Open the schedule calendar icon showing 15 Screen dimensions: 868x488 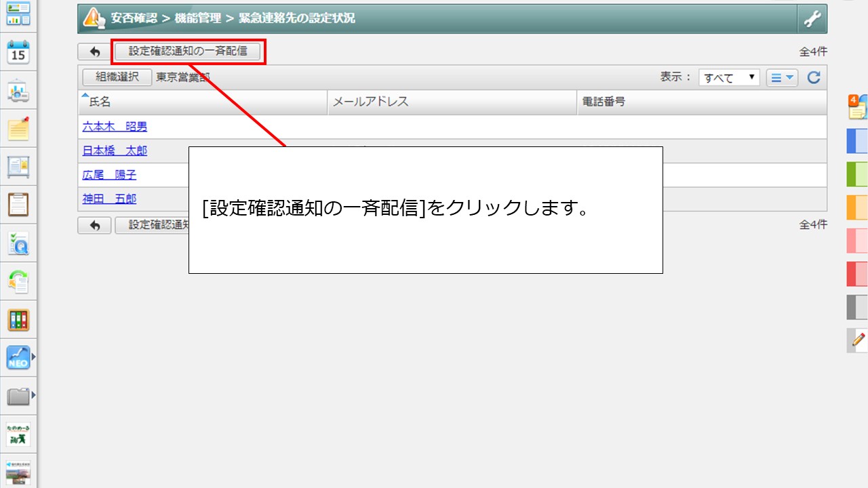[x=18, y=52]
